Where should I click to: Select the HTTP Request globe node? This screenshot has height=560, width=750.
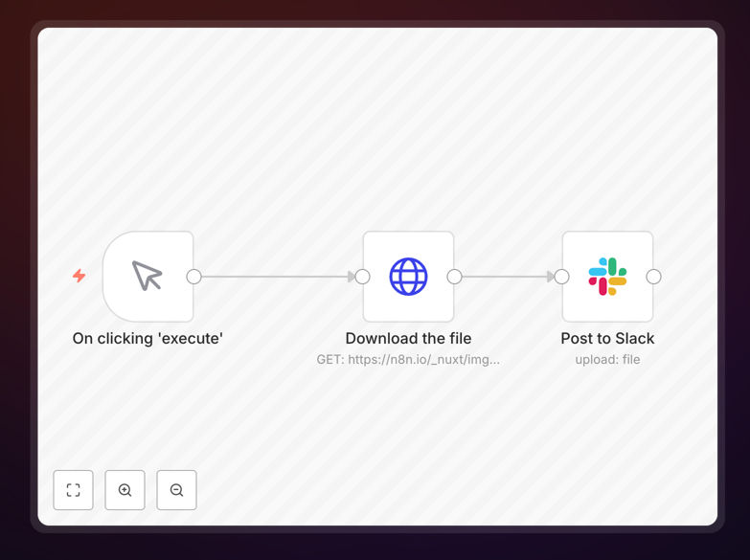click(408, 277)
